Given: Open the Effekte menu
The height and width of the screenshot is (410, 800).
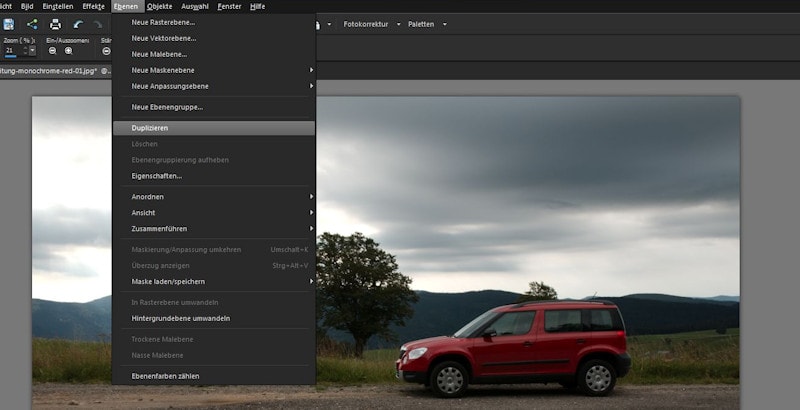Looking at the screenshot, I should pos(93,6).
